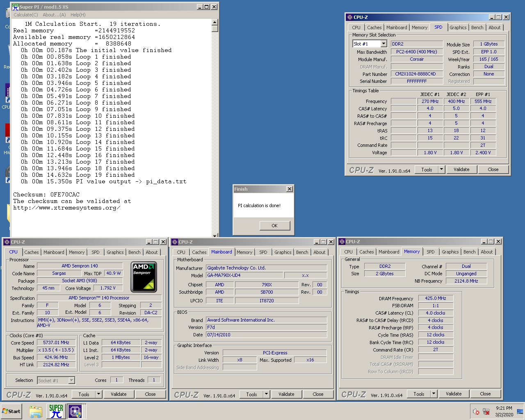Click the Core Voltage value 1.792 V
The image size is (525, 420).
coord(108,288)
